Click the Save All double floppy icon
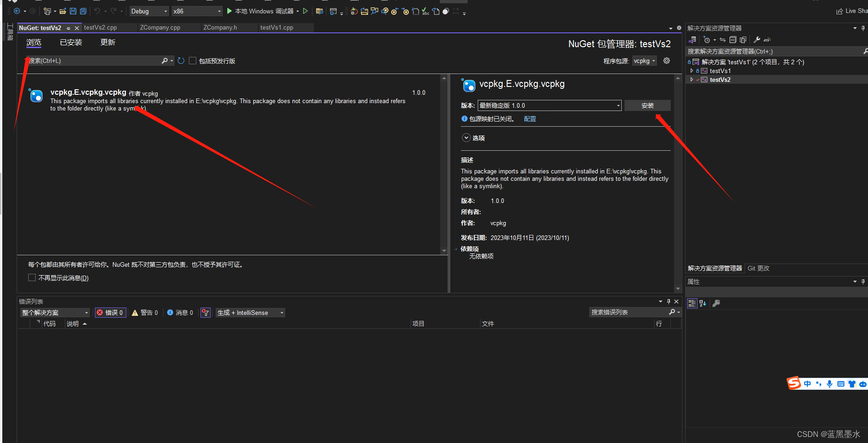The image size is (868, 443). pyautogui.click(x=83, y=11)
